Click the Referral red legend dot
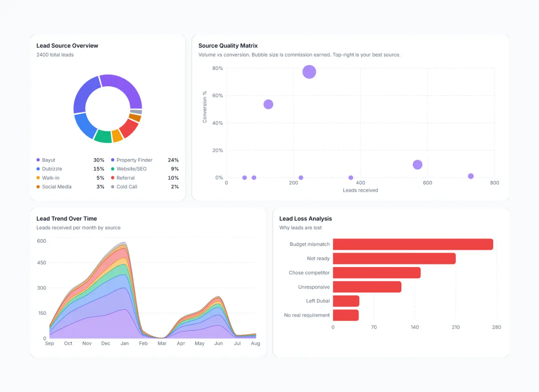This screenshot has height=392, width=539. [x=113, y=178]
